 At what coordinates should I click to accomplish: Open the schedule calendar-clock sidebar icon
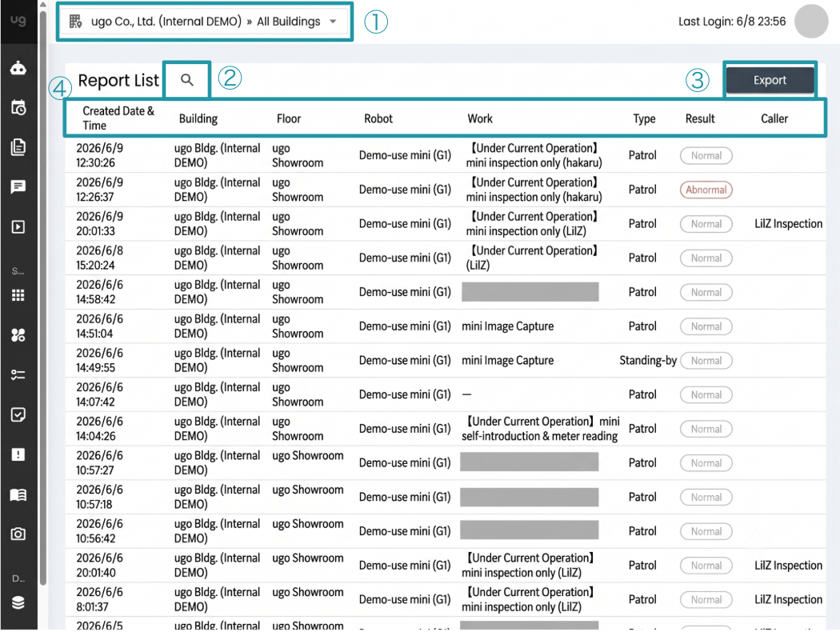coord(18,108)
